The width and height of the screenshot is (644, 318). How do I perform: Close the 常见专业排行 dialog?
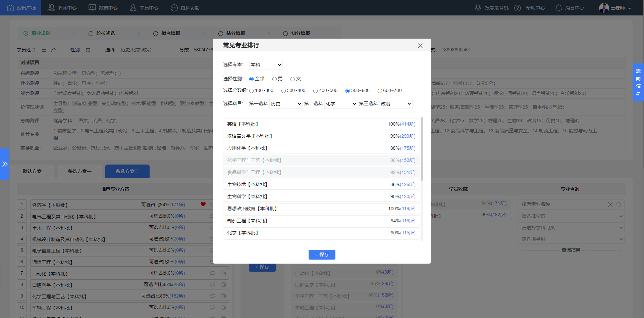420,46
